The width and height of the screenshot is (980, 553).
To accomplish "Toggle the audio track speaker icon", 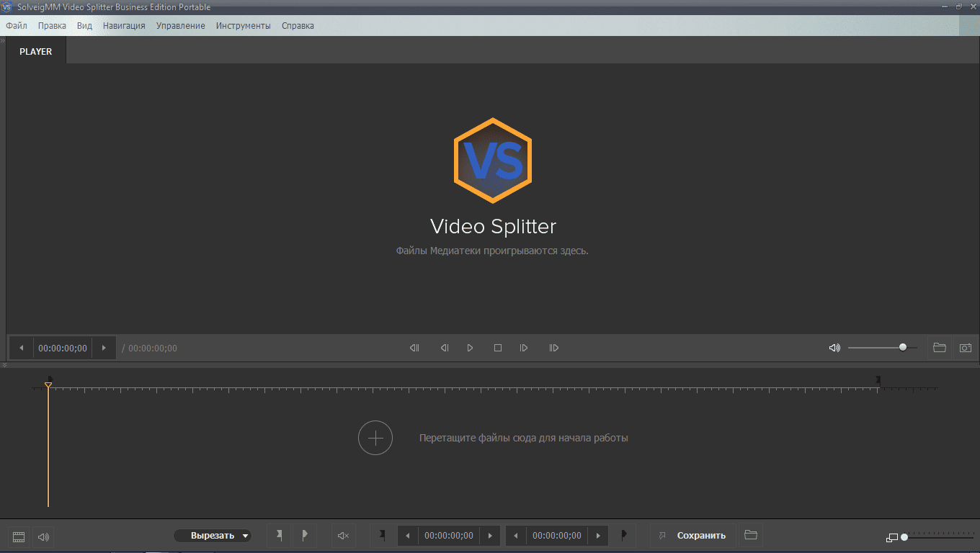I will click(43, 536).
